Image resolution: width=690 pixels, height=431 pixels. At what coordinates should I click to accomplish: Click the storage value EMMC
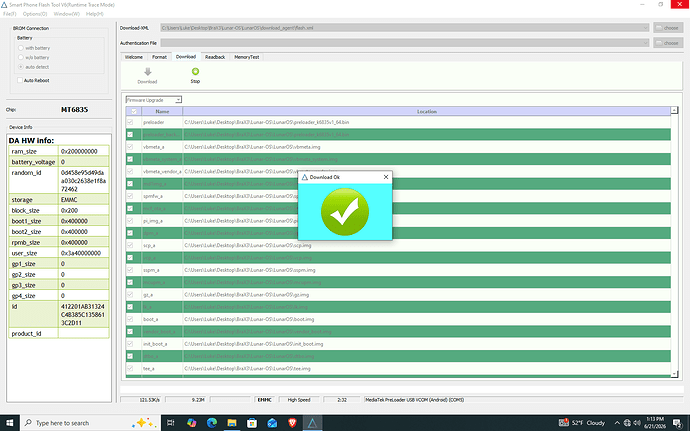click(69, 199)
